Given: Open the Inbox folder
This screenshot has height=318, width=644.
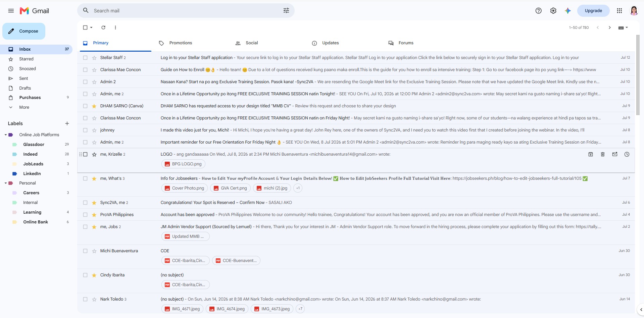Looking at the screenshot, I should (x=36, y=49).
